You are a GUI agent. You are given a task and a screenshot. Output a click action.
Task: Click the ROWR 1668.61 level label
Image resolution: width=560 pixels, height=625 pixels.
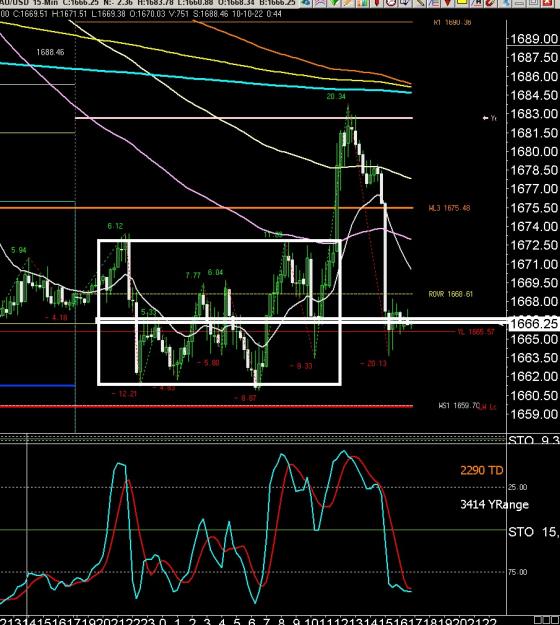coord(450,294)
